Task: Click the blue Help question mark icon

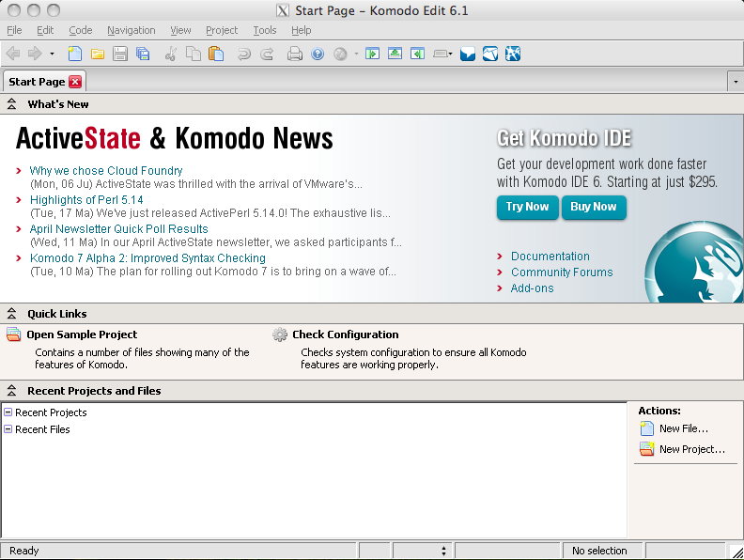Action: (318, 54)
